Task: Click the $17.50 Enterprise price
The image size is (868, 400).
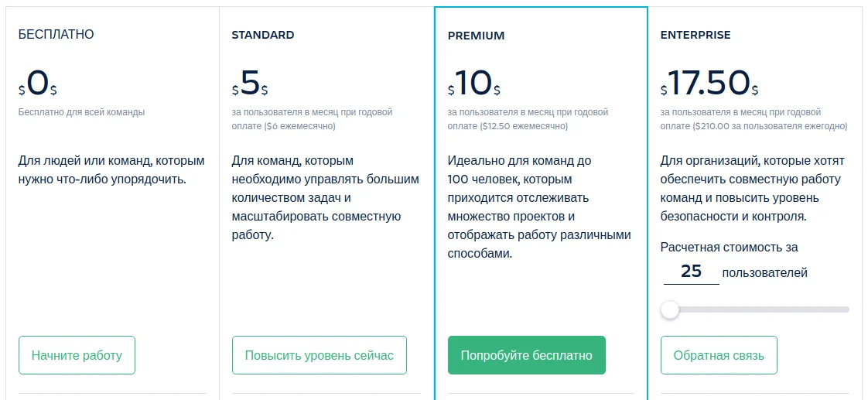Action: pos(709,84)
